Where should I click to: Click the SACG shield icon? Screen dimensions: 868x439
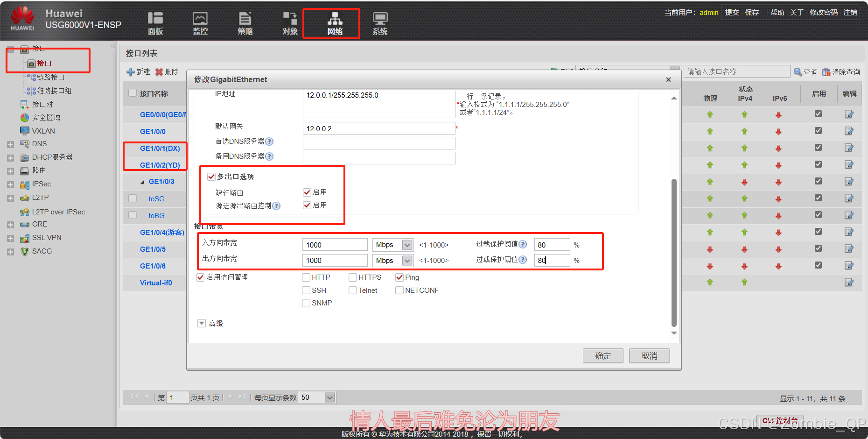point(25,251)
